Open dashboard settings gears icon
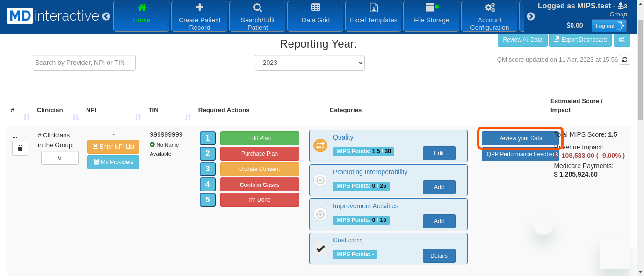644x276 pixels. [622, 40]
